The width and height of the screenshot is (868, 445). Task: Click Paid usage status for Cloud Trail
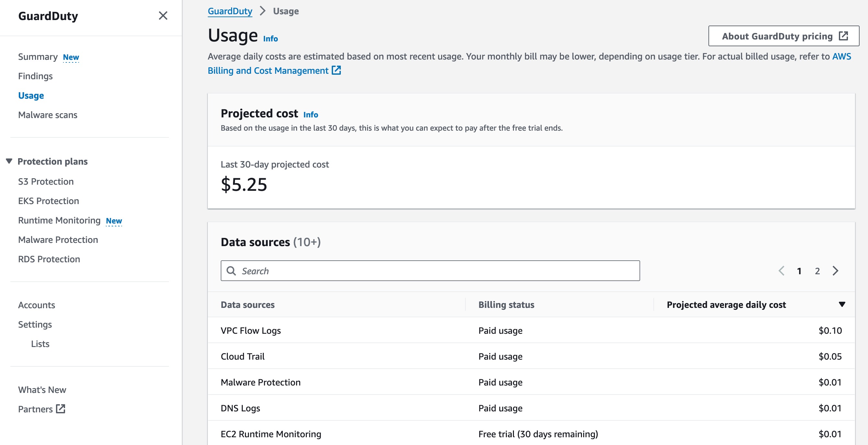coord(500,356)
